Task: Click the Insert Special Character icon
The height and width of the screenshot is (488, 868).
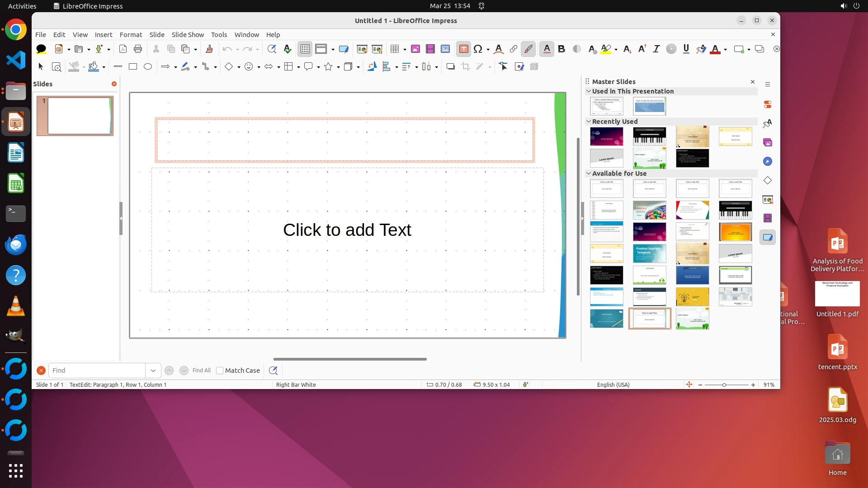Action: [478, 49]
